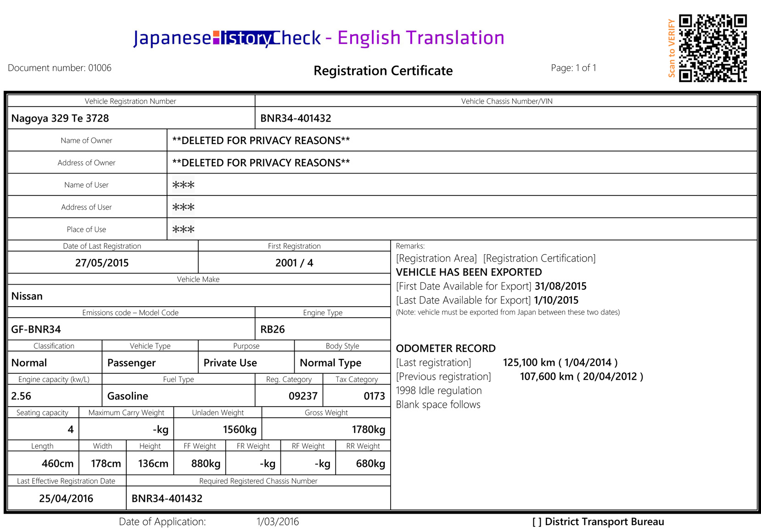Click the Address of User asterisks
Image resolution: width=761 pixels, height=532 pixels.
[x=183, y=207]
